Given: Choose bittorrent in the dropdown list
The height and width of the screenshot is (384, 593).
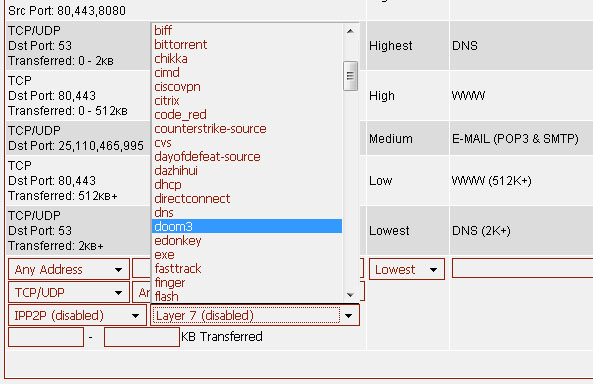Looking at the screenshot, I should pos(247,45).
